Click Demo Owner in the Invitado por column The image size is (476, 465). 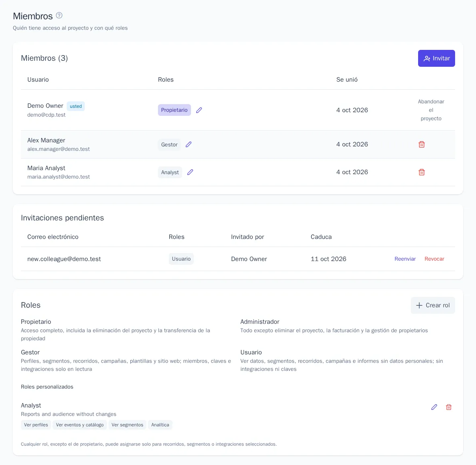click(x=249, y=259)
